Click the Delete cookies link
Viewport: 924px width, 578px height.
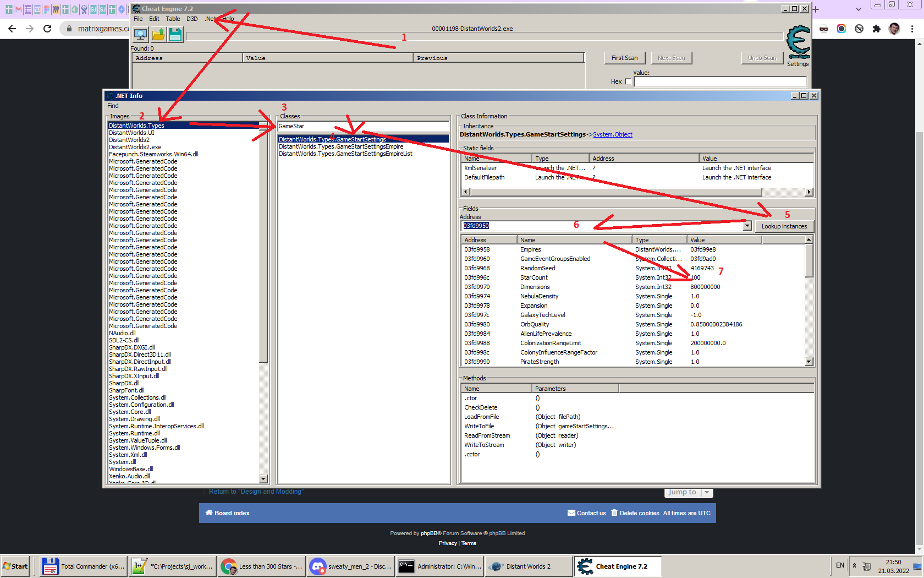coord(635,513)
